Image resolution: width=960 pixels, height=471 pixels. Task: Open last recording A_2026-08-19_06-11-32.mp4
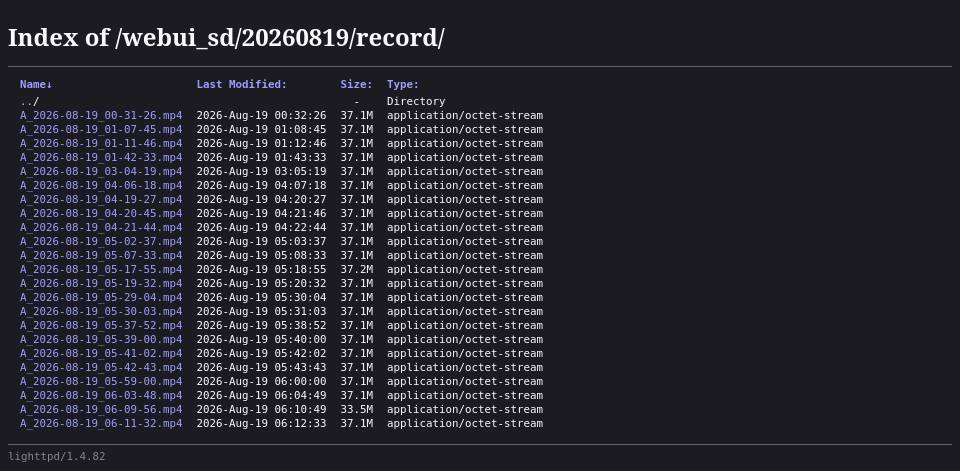pos(101,424)
